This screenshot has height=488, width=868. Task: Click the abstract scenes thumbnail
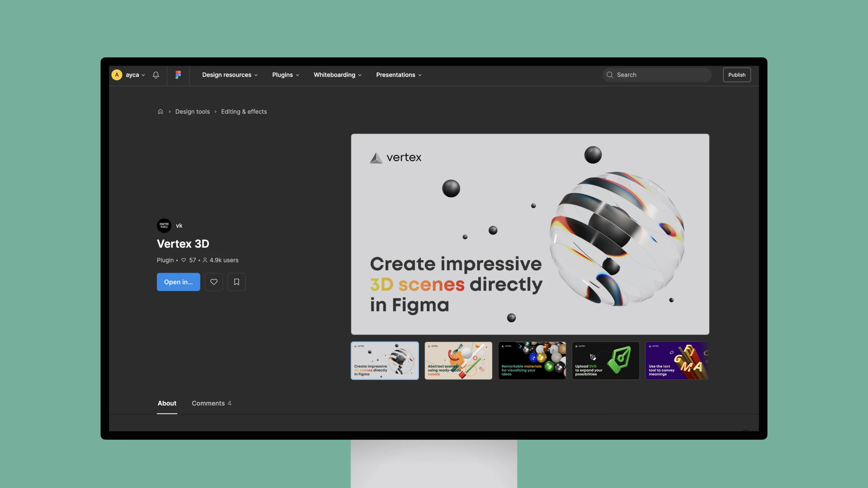pyautogui.click(x=458, y=360)
